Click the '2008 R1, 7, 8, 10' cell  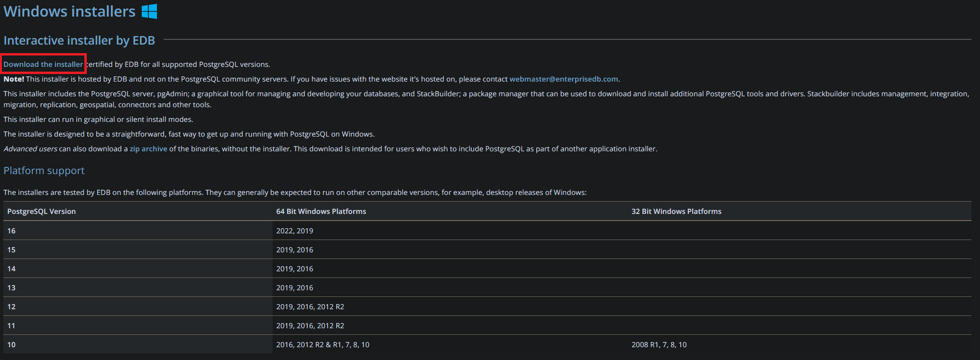[x=659, y=345]
